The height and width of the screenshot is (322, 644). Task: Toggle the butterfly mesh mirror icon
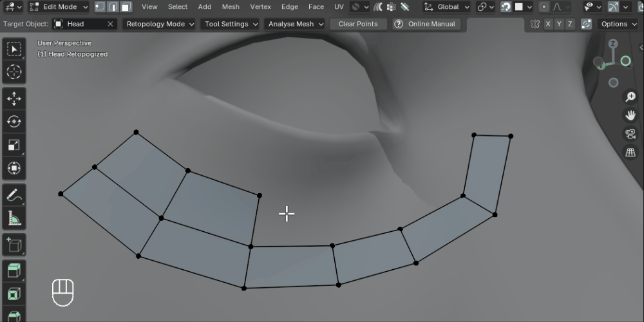point(535,24)
